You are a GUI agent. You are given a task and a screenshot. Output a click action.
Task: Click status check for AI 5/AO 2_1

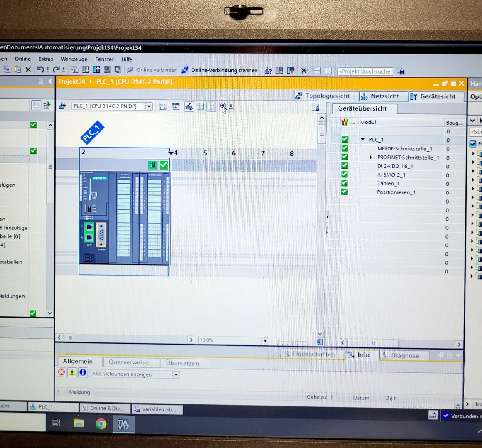(344, 175)
